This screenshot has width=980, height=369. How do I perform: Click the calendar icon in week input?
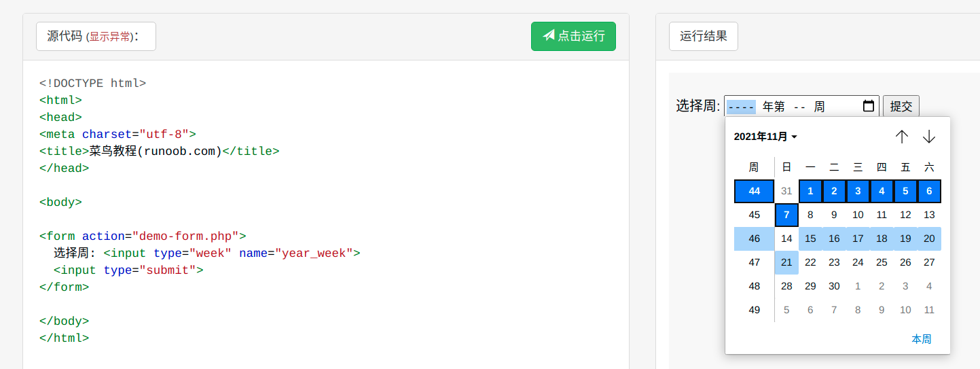[x=868, y=106]
